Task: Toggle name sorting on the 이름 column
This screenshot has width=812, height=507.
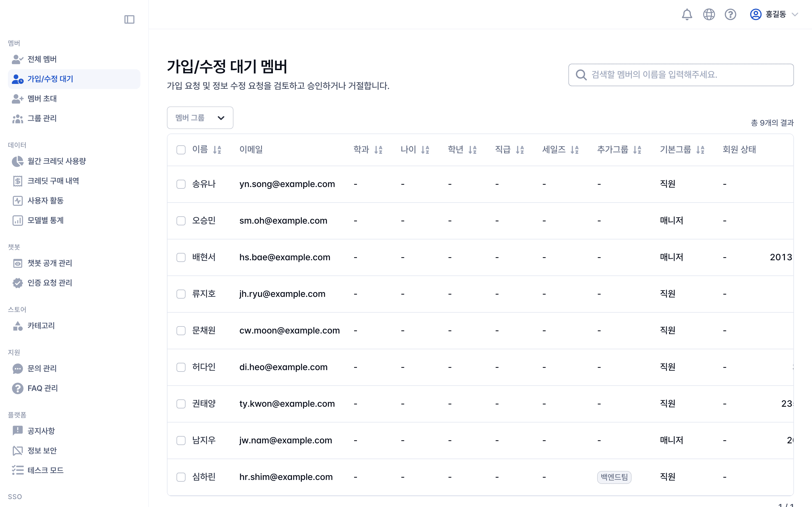Action: coord(217,150)
